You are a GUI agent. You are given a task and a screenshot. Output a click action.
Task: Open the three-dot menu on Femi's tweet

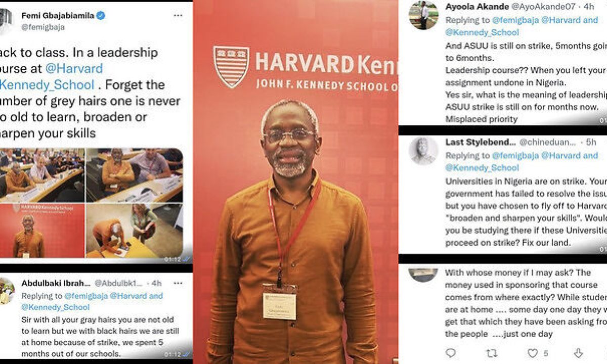178,16
